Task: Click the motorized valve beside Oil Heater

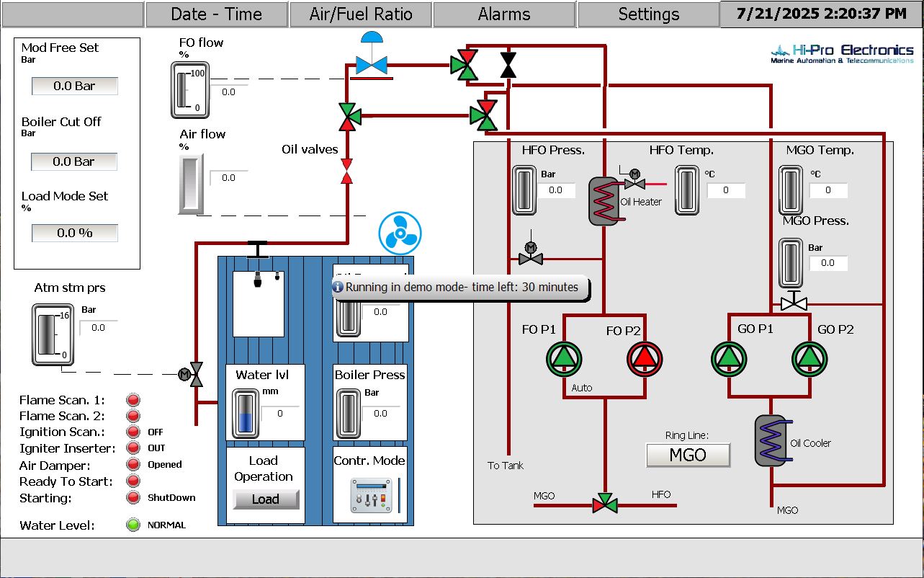Action: (x=634, y=180)
